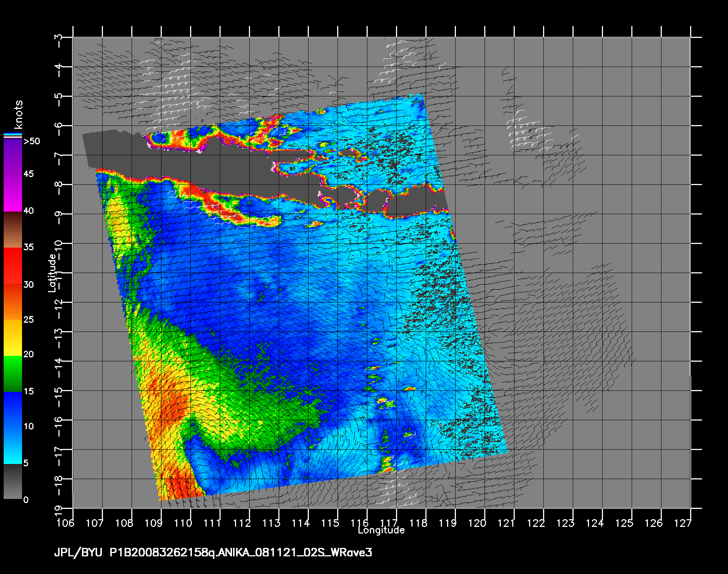This screenshot has width=728, height=574.
Task: Click the longitude label 119
Action: coord(448,523)
